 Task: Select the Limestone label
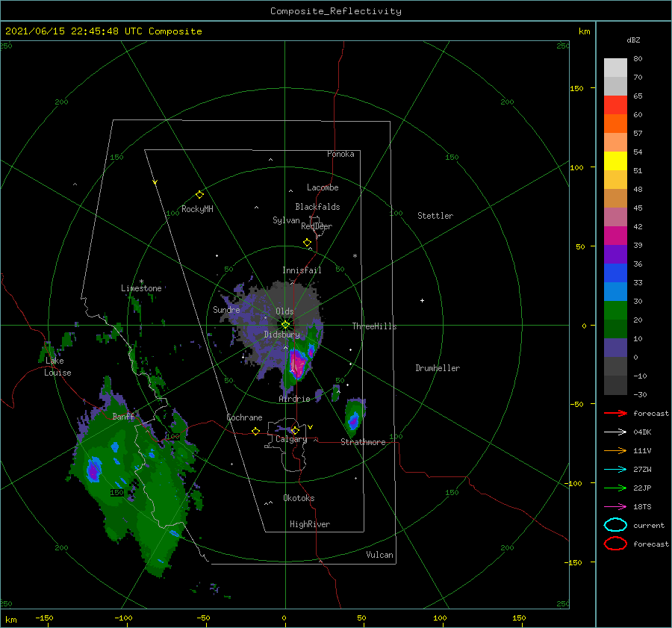(x=141, y=288)
